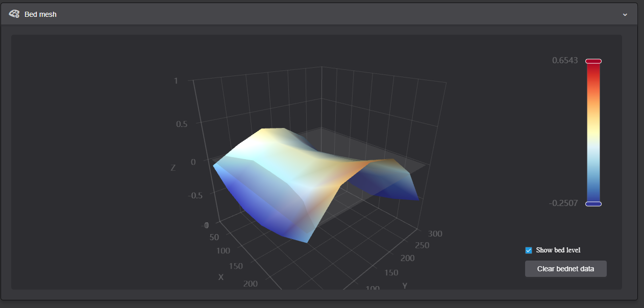Screen dimensions: 644x308
Task: Click the -0.2507 minimum value label
Action: pos(563,203)
